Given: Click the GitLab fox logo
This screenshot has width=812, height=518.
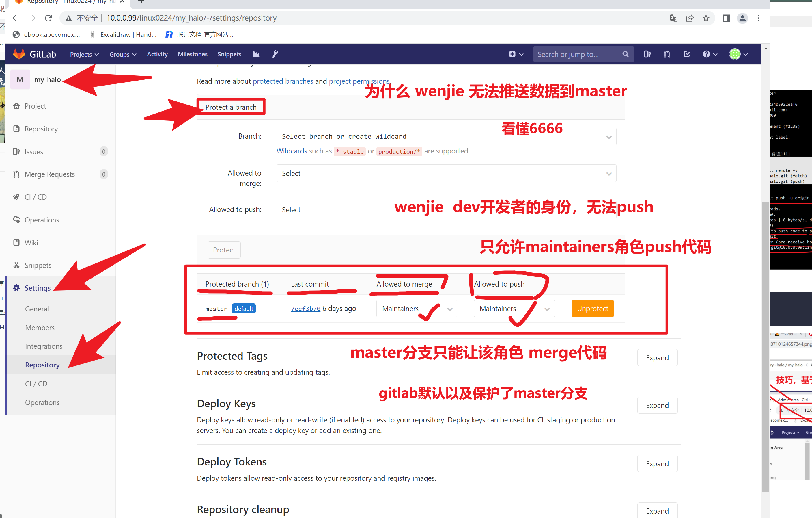Looking at the screenshot, I should tap(19, 54).
